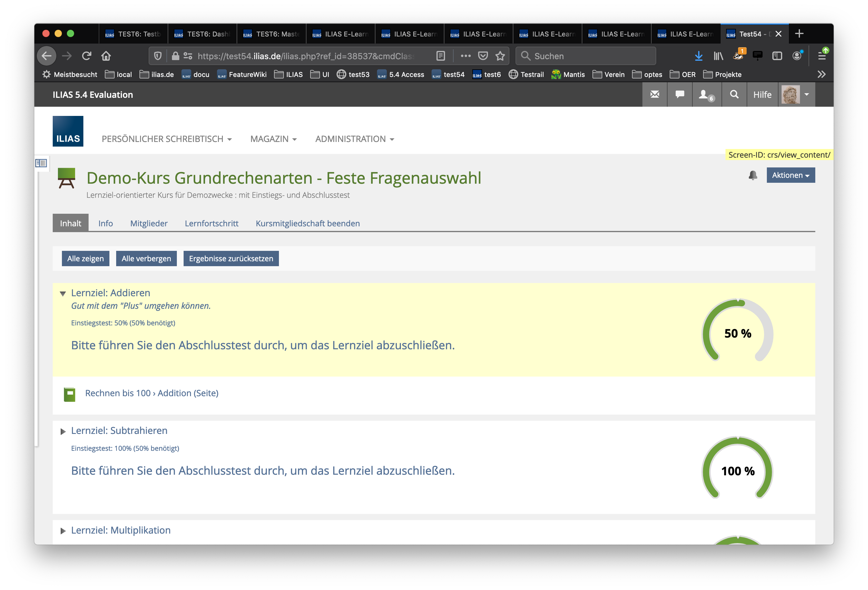Screen dimensions: 868x590
Task: Click the Firefox downloads arrow icon
Action: pos(699,56)
